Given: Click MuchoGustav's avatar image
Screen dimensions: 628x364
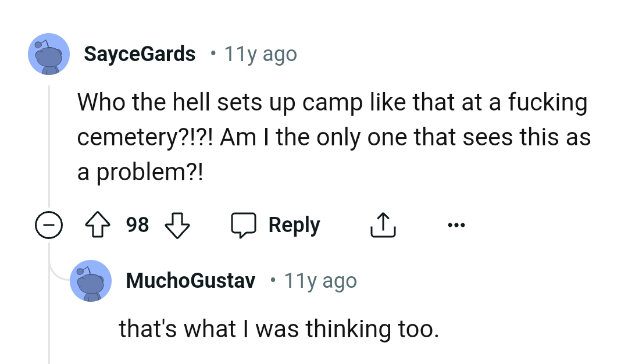Looking at the screenshot, I should (x=90, y=281).
